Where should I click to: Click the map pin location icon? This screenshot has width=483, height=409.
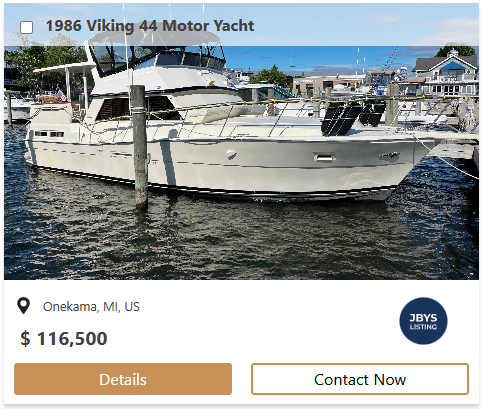pos(23,306)
